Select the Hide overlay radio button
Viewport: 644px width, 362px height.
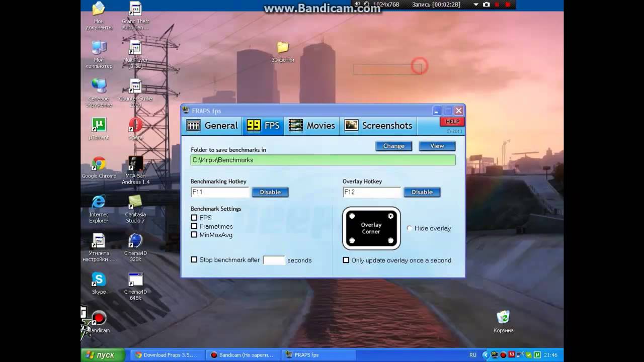click(x=410, y=228)
